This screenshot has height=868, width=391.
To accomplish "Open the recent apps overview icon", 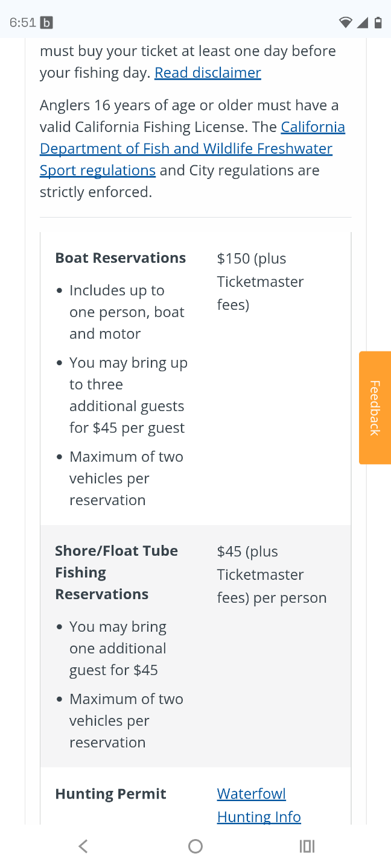I will click(307, 846).
